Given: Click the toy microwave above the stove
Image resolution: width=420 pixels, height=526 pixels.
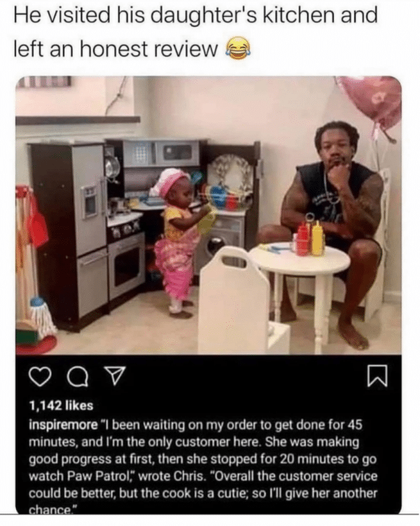Looking at the screenshot, I should pos(162,153).
